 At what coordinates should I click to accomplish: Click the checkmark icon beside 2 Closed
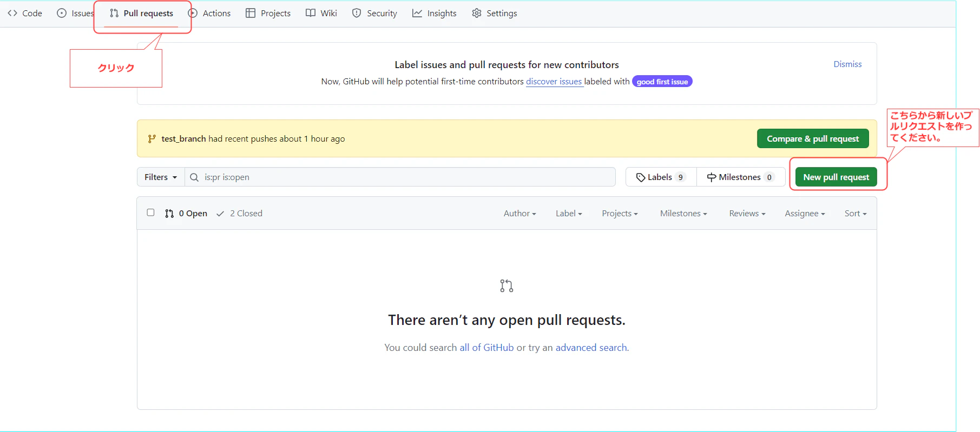pyautogui.click(x=220, y=214)
